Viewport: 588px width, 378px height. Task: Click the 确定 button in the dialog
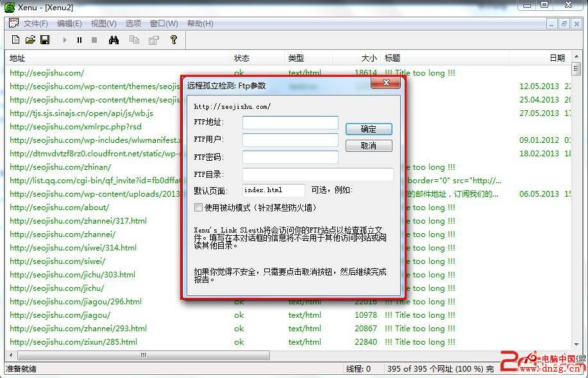pyautogui.click(x=369, y=129)
